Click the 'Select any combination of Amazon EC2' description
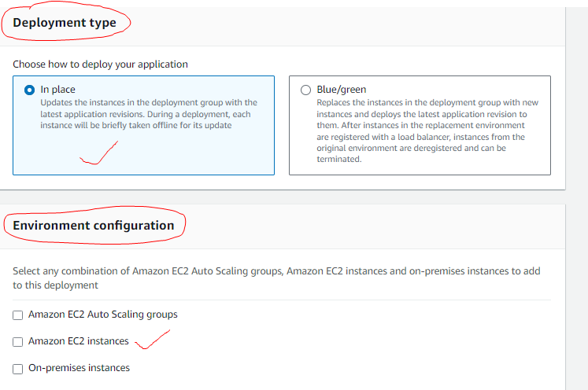588x390 pixels. [x=276, y=278]
